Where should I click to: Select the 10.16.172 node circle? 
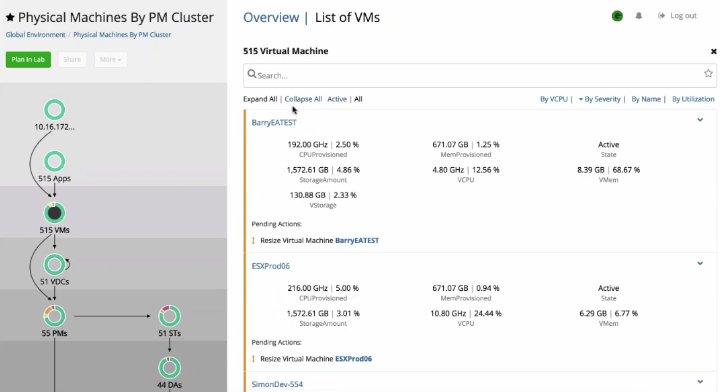[x=55, y=110]
